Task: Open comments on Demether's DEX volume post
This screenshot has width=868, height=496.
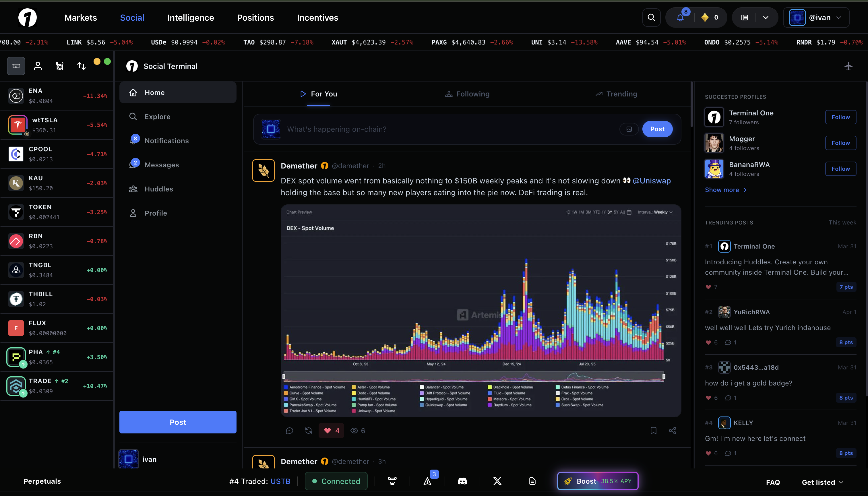Action: [290, 431]
